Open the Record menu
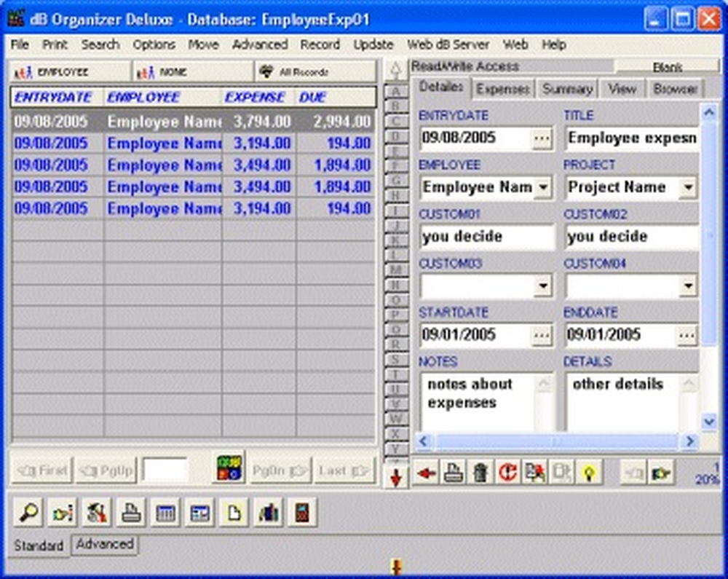The width and height of the screenshot is (728, 579). point(320,44)
